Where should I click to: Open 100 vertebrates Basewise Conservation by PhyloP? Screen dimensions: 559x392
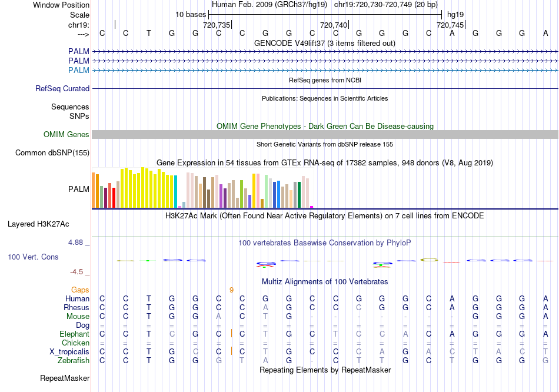coord(325,243)
